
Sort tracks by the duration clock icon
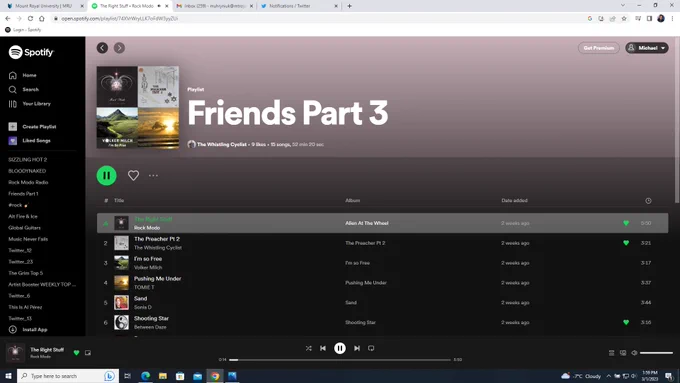point(648,200)
